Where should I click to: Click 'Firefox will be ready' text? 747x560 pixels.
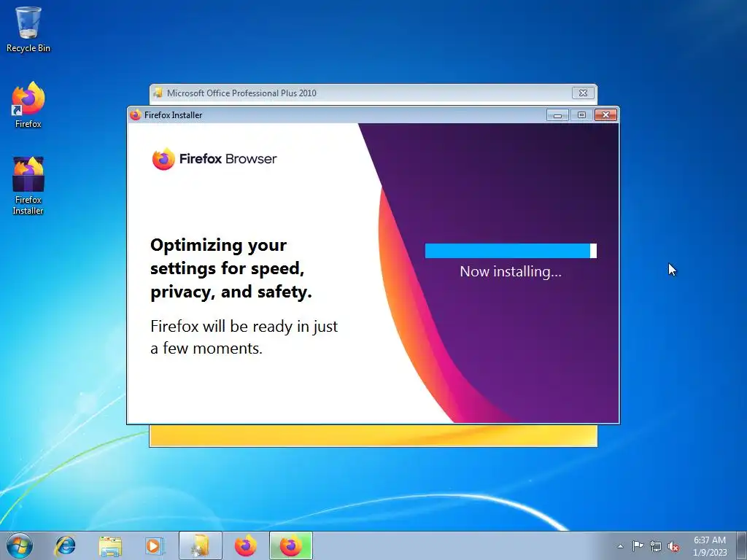coord(244,337)
